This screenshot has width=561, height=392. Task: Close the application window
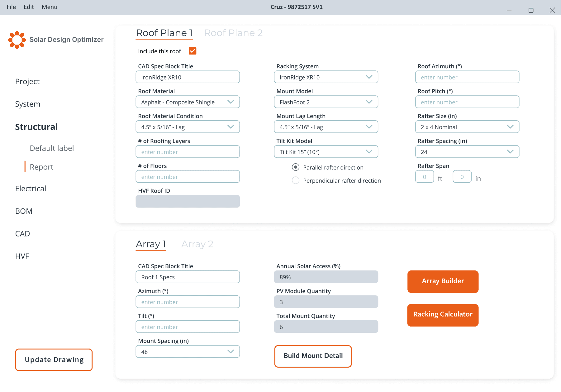coord(552,10)
